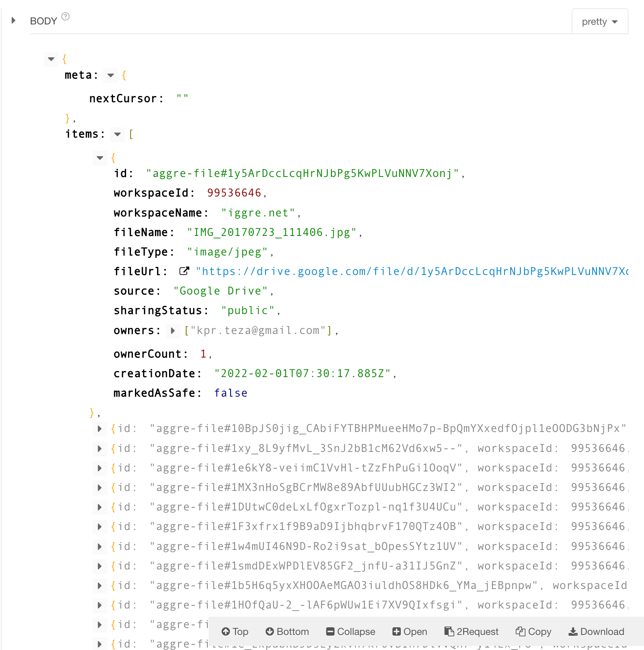This screenshot has width=644, height=650.
Task: Click the 2Request button
Action: (x=472, y=632)
